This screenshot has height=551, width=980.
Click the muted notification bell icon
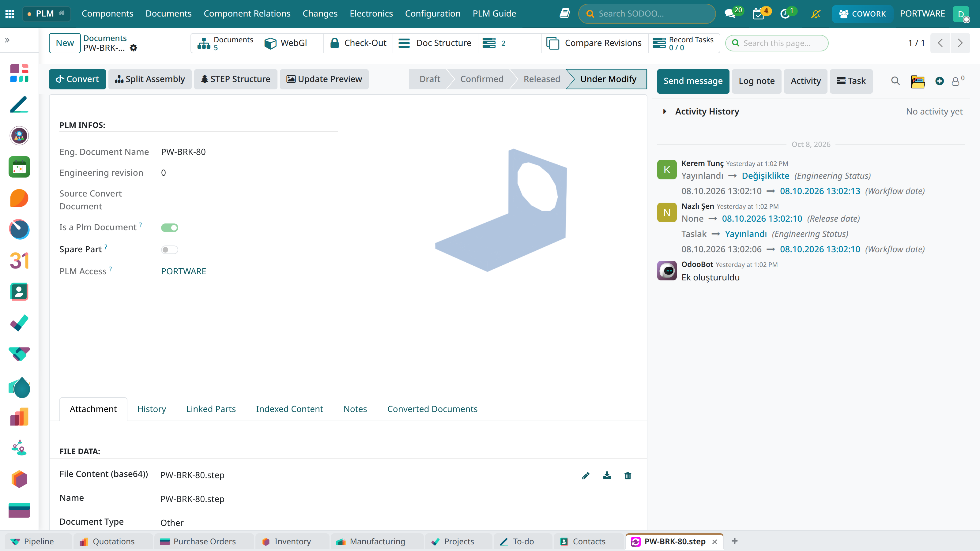coord(816,14)
